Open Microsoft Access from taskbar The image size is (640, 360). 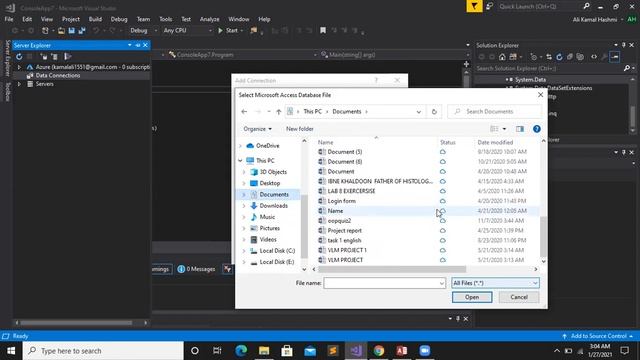click(402, 351)
